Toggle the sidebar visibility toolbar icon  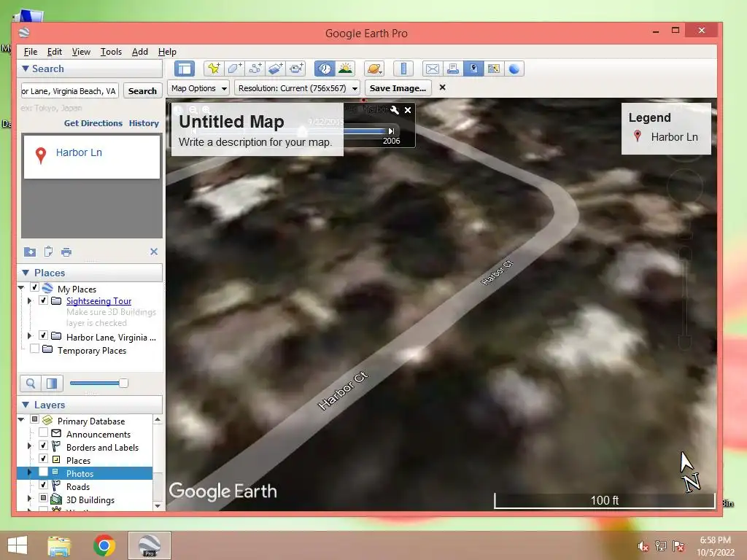coord(185,69)
